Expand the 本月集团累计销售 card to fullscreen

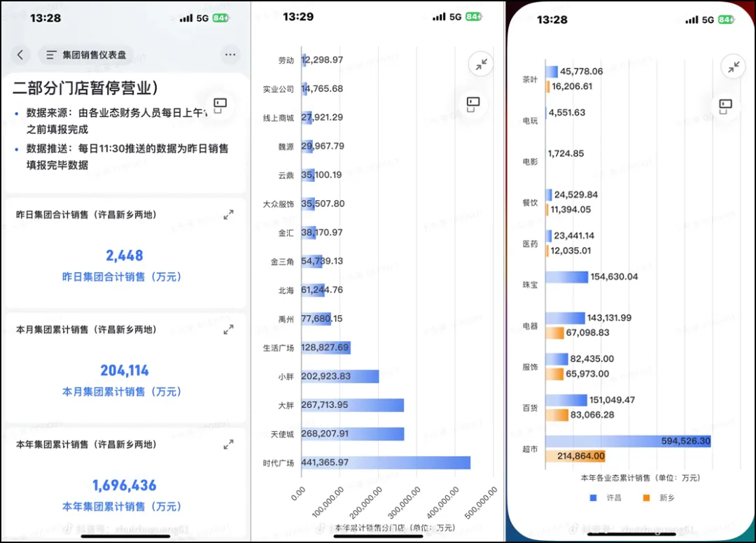click(x=228, y=330)
